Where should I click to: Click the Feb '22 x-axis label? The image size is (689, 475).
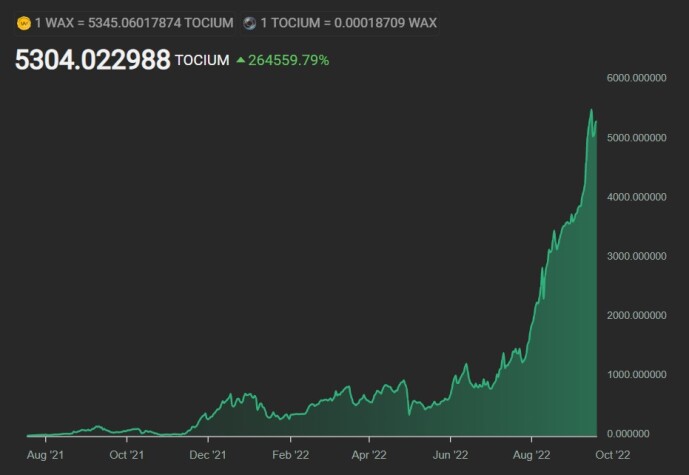click(290, 455)
